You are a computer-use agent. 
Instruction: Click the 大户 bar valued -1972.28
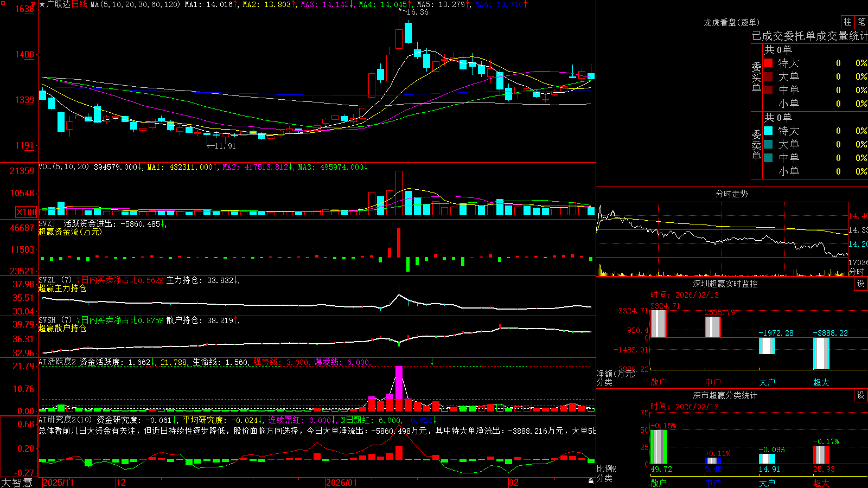point(767,345)
